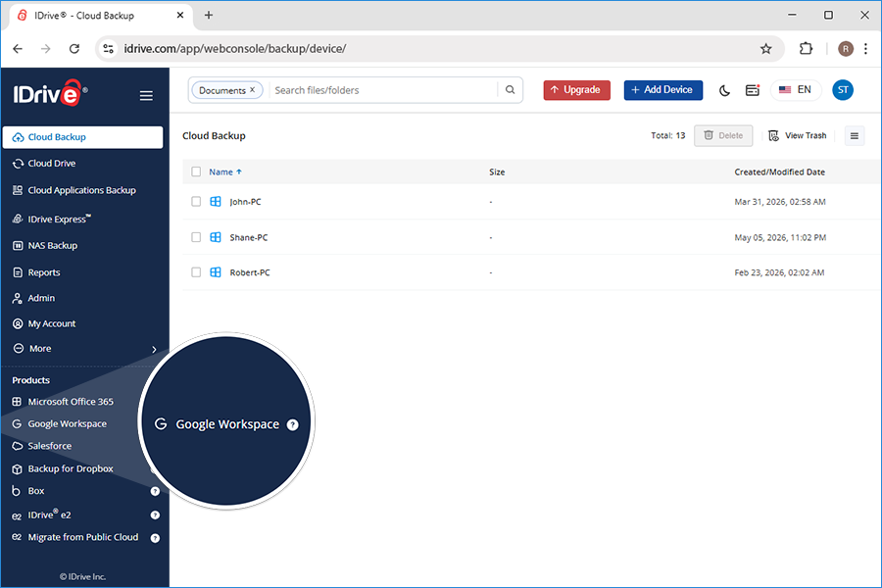Open Salesforce product
882x588 pixels.
50,446
